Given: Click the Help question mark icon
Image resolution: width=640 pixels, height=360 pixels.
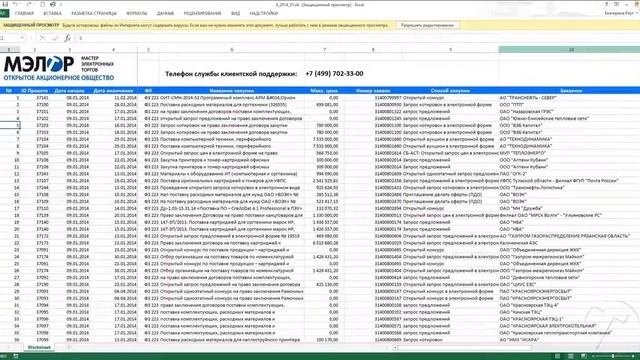Looking at the screenshot, I should pos(606,4).
